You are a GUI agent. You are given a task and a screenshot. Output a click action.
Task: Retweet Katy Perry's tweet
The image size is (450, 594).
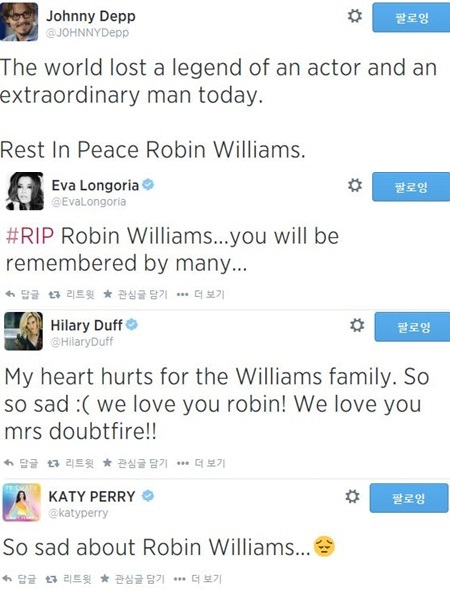pos(68,579)
